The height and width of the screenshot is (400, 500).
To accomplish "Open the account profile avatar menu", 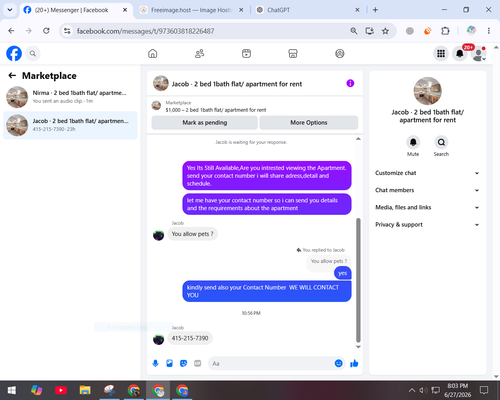I will tap(478, 53).
